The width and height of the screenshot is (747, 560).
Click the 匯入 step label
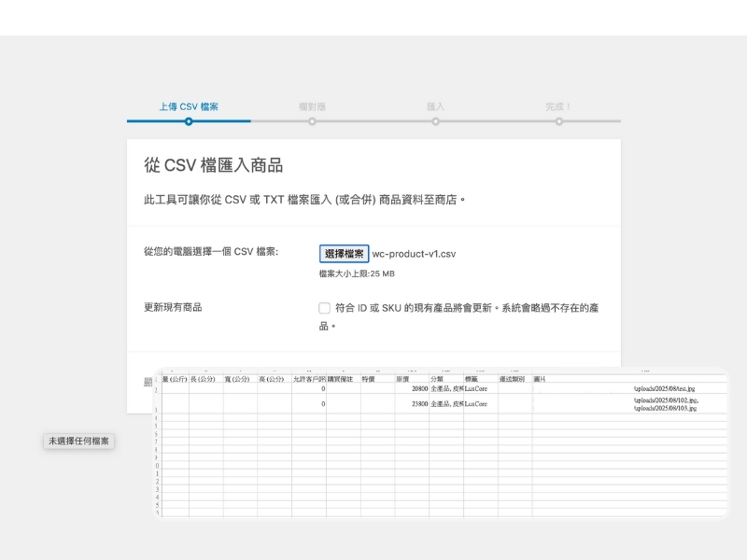point(435,107)
